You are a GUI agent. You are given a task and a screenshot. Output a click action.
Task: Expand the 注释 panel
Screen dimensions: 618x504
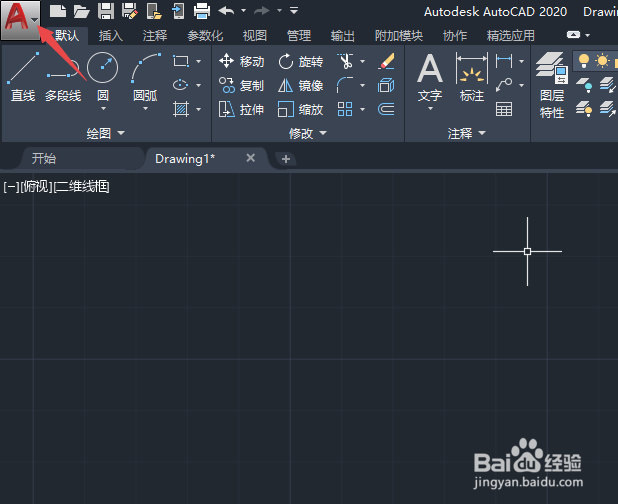click(467, 133)
